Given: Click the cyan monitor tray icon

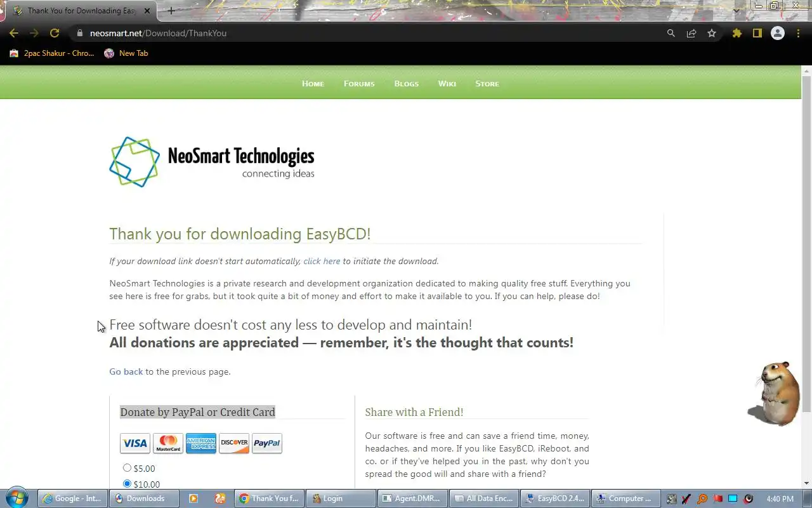Looking at the screenshot, I should (x=733, y=498).
